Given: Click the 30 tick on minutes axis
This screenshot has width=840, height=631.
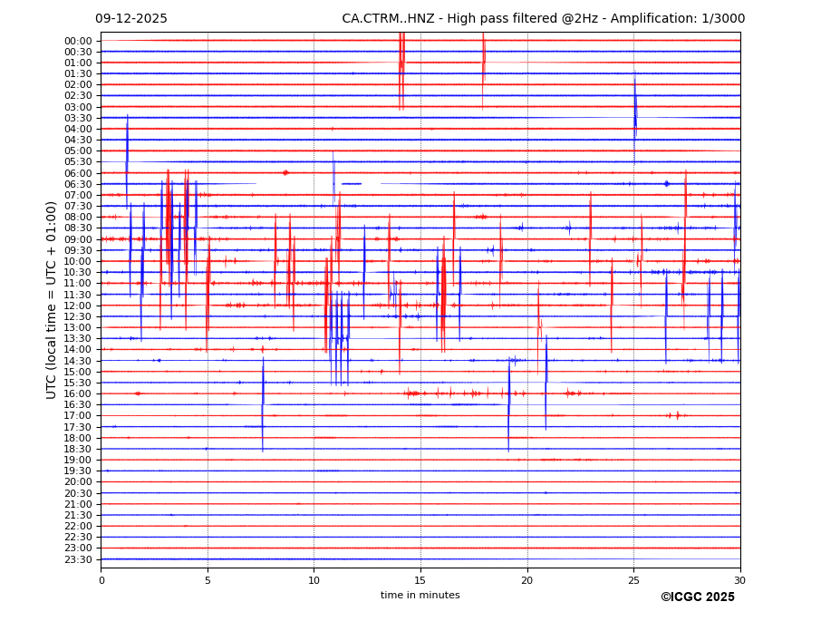Looking at the screenshot, I should pos(740,580).
